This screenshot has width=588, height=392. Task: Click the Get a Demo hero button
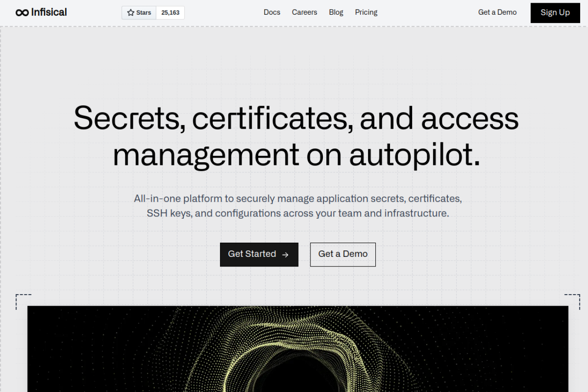(x=343, y=255)
